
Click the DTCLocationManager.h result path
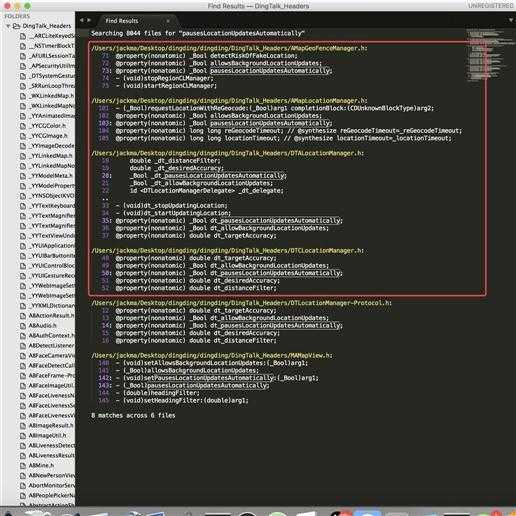[227, 251]
